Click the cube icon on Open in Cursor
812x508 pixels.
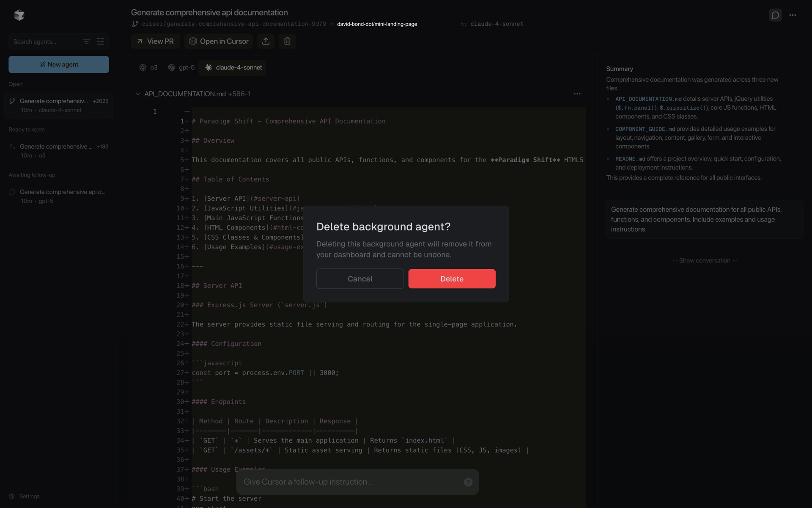click(x=193, y=41)
